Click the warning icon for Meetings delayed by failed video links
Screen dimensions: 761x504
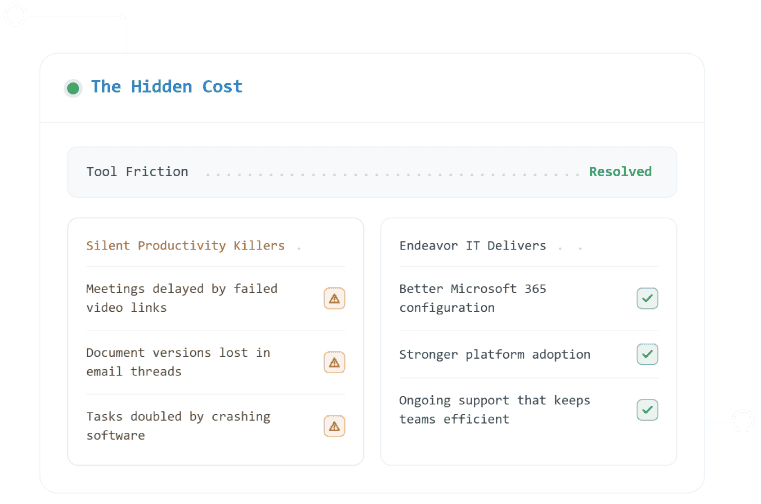334,298
